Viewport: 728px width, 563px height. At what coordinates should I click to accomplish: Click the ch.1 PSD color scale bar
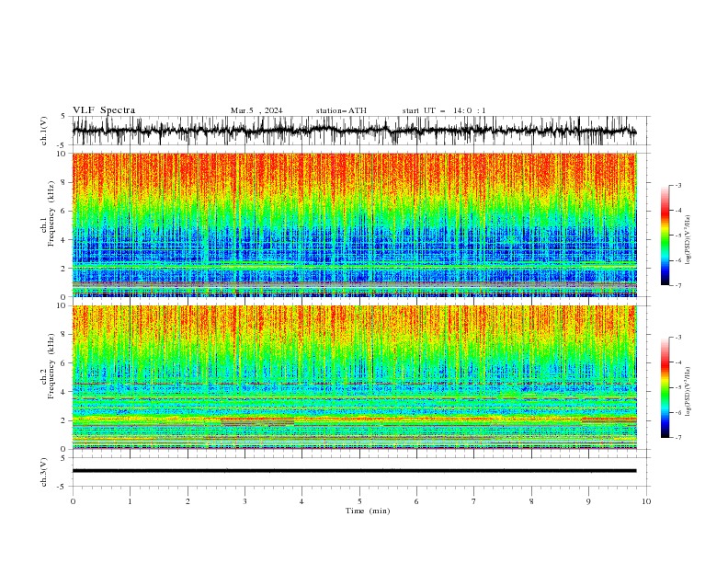point(665,236)
